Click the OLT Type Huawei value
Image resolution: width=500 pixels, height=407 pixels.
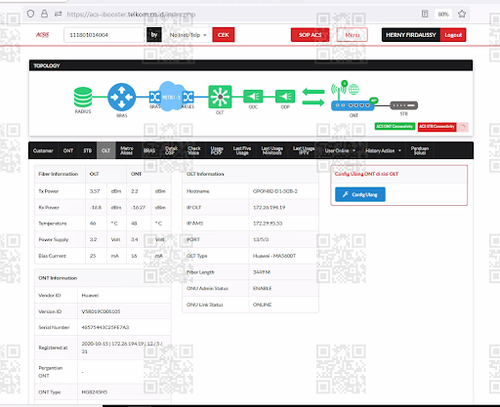pos(274,256)
